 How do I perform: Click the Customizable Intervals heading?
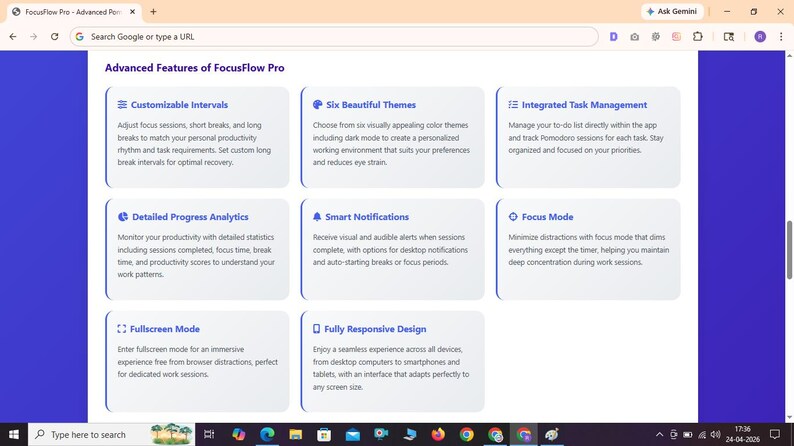[x=179, y=105]
